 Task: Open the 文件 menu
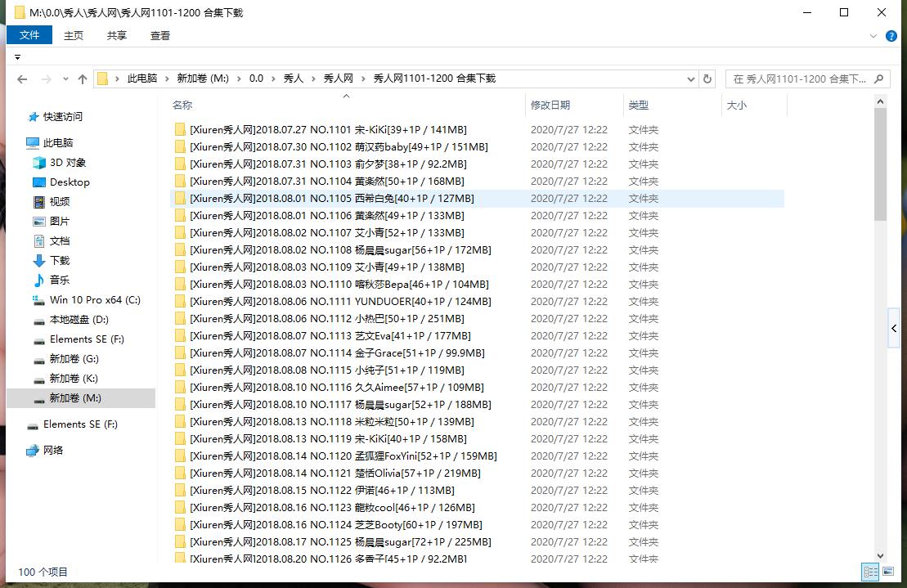tap(29, 35)
